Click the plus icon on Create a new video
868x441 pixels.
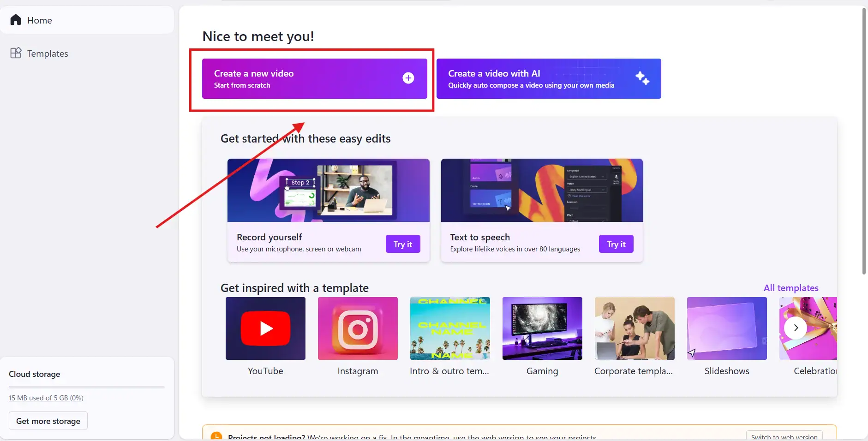(x=408, y=77)
